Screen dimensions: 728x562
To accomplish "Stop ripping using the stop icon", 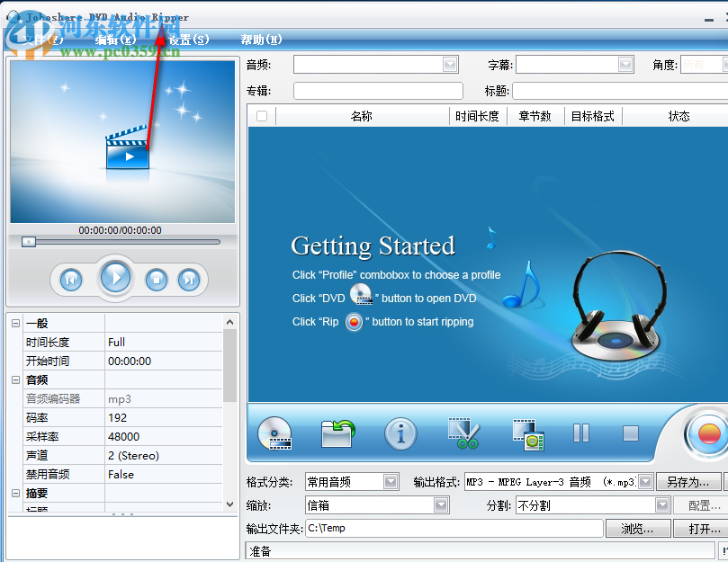I will [630, 434].
